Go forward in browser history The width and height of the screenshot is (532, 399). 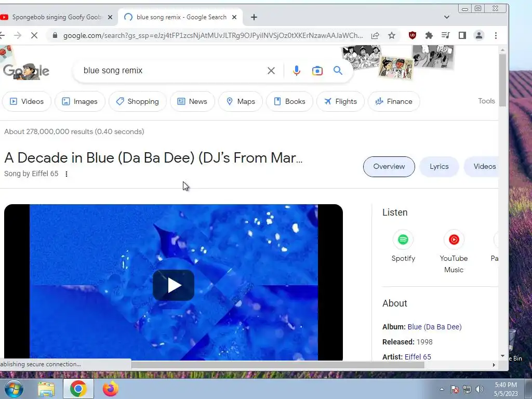18,35
